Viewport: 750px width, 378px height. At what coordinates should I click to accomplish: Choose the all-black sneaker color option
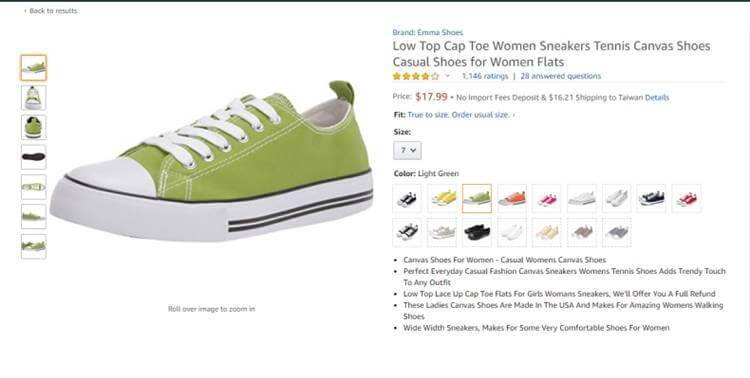point(477,233)
